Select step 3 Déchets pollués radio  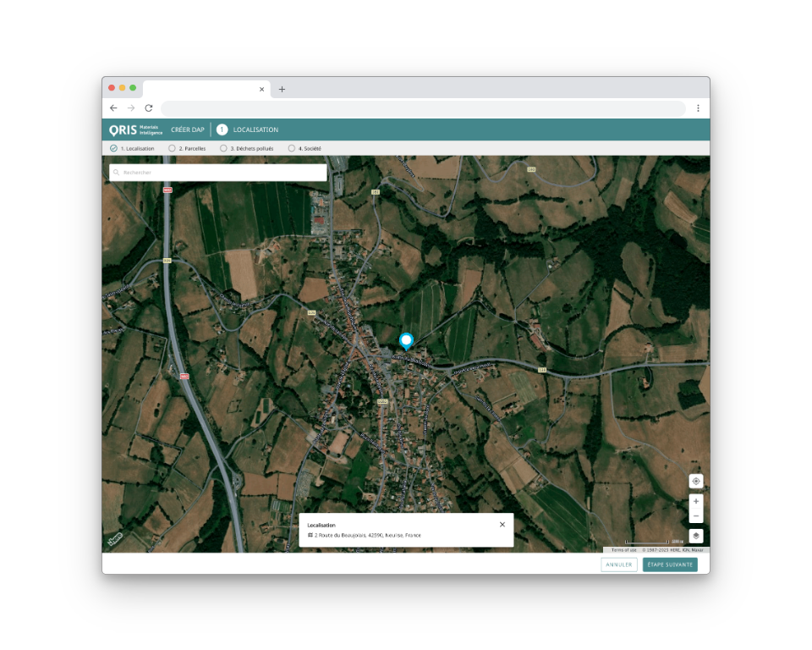(223, 148)
